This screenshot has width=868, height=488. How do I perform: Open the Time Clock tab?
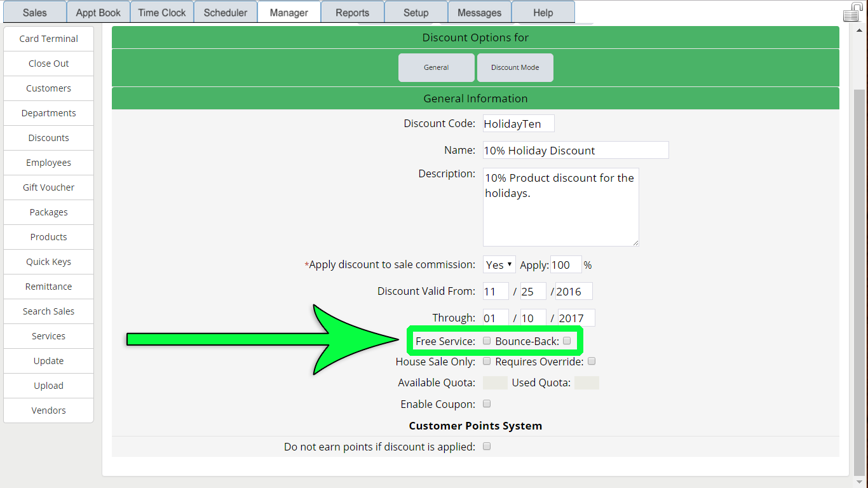(162, 13)
